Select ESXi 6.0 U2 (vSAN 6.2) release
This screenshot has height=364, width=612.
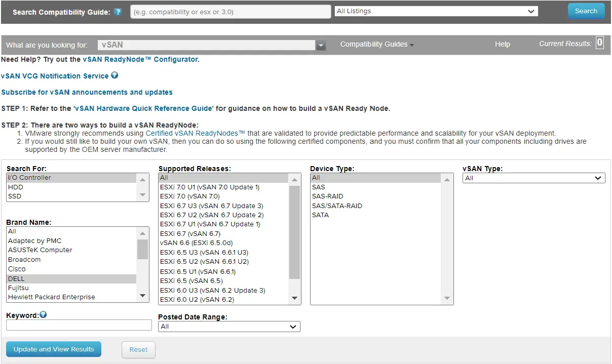pyautogui.click(x=223, y=300)
